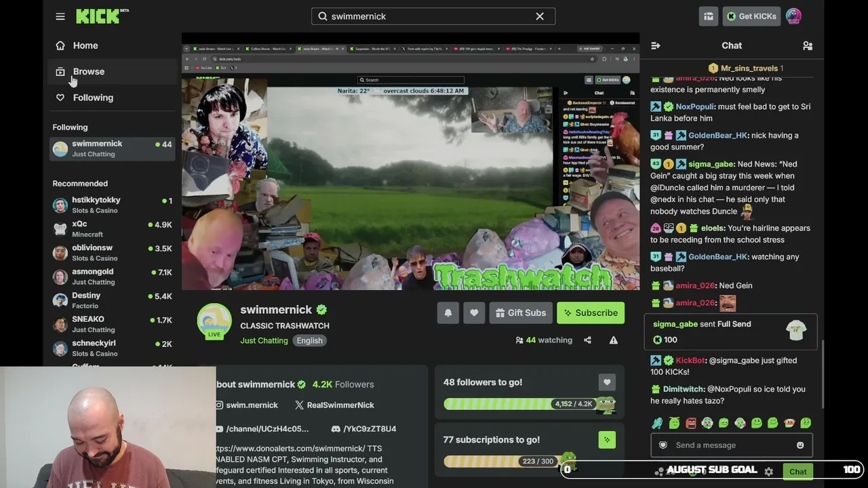Click the swimmernick channel name heading

coord(276,310)
